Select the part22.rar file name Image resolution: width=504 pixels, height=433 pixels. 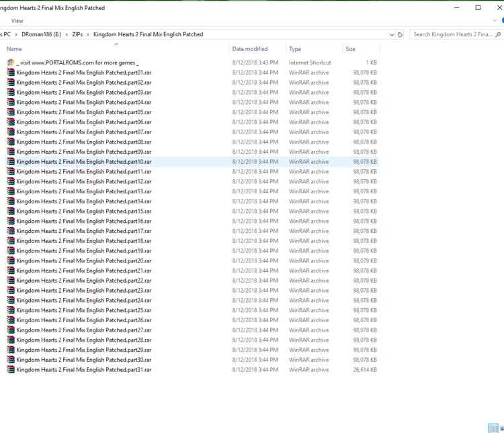(x=84, y=281)
